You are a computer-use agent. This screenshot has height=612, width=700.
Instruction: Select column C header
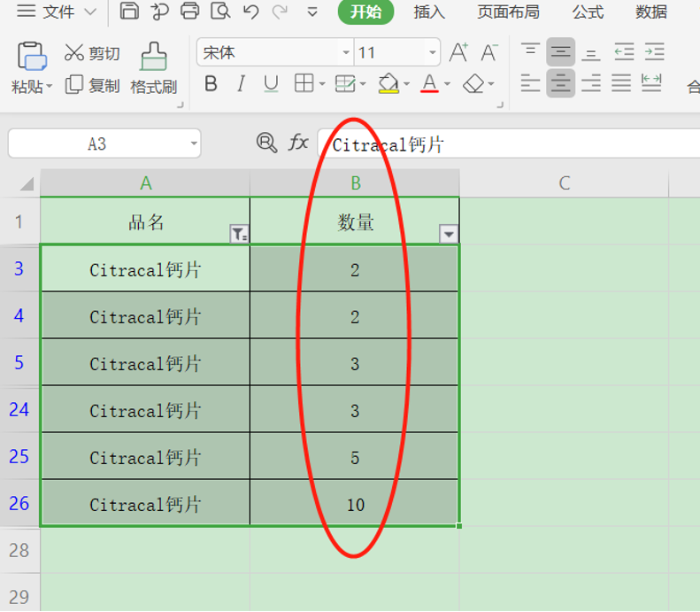565,183
